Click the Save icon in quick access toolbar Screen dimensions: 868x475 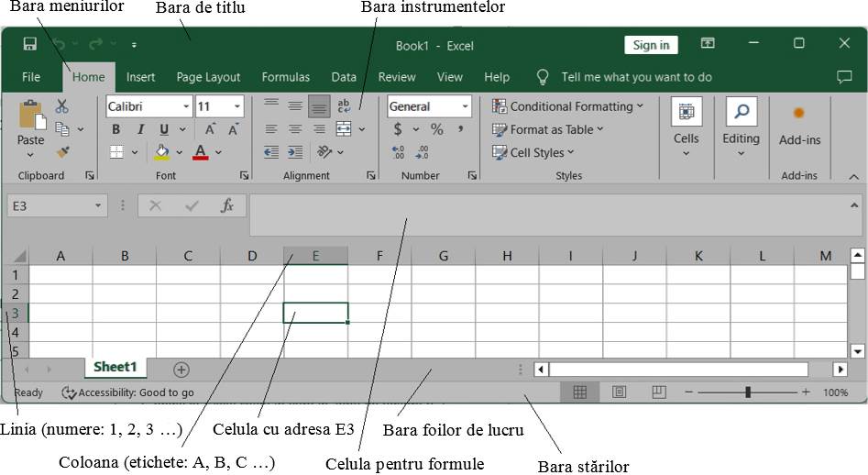[x=30, y=44]
